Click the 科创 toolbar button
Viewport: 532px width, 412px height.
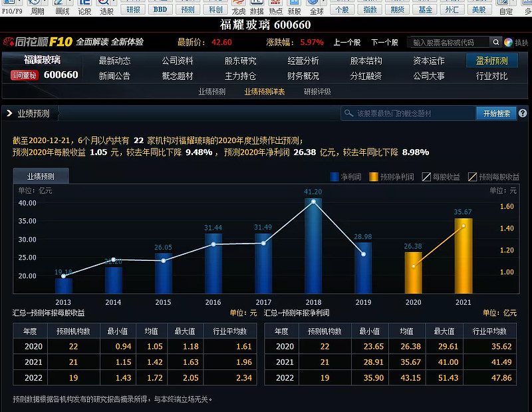click(x=215, y=9)
